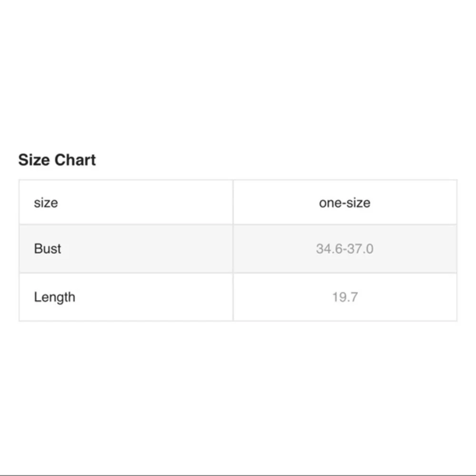This screenshot has height=476, width=476.
Task: Select the lowercase "size" row label
Action: tap(46, 203)
